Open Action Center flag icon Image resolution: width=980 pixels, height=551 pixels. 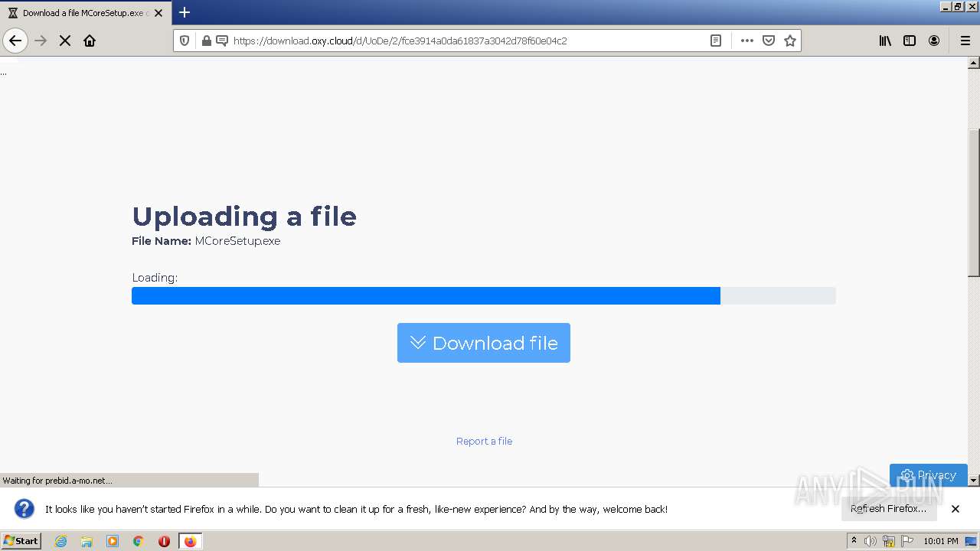click(907, 541)
